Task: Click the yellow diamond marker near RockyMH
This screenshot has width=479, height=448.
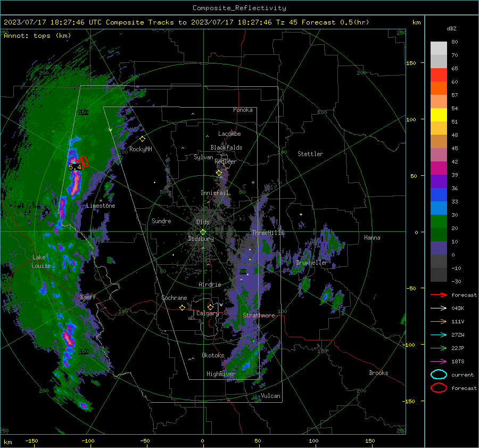Action: click(x=142, y=139)
